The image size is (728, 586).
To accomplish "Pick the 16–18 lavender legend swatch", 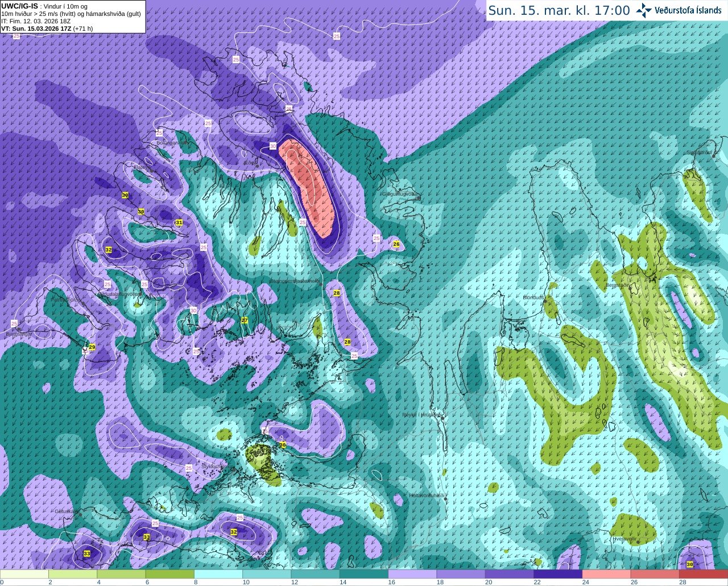I will (x=412, y=574).
